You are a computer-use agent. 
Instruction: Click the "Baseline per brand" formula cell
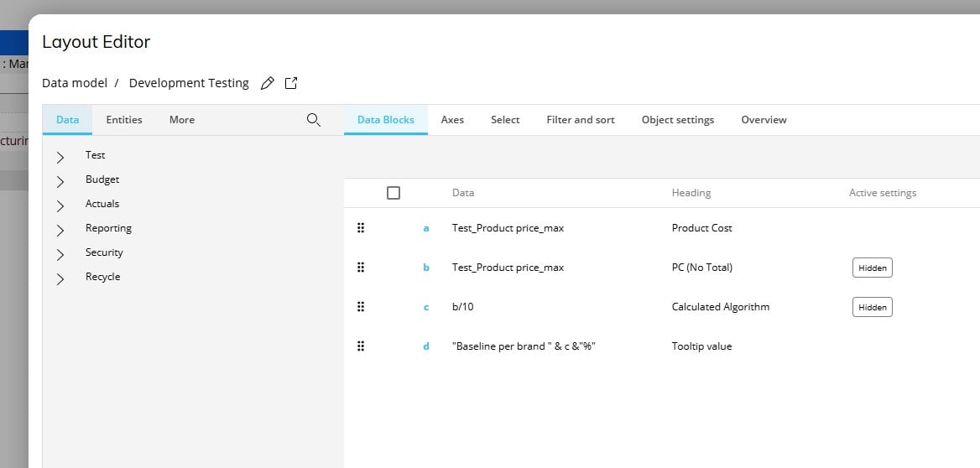(524, 346)
